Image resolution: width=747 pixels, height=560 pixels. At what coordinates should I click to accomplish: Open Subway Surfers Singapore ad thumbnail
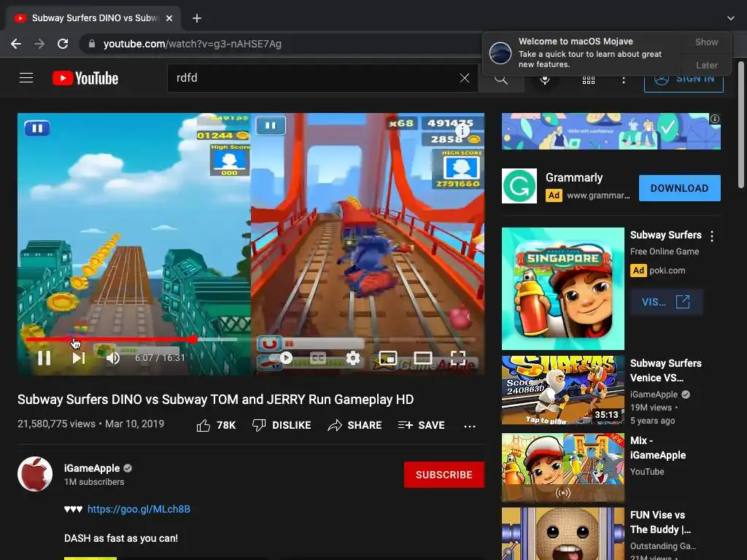(x=562, y=289)
